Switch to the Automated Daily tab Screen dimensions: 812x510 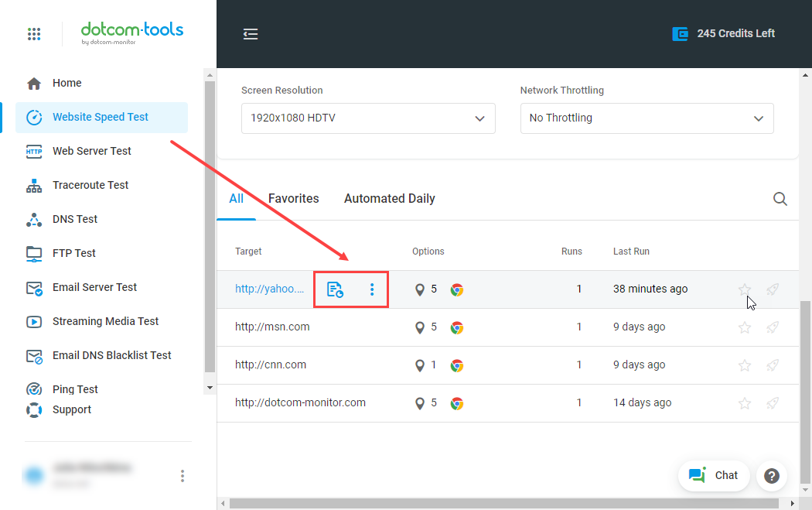pyautogui.click(x=389, y=199)
